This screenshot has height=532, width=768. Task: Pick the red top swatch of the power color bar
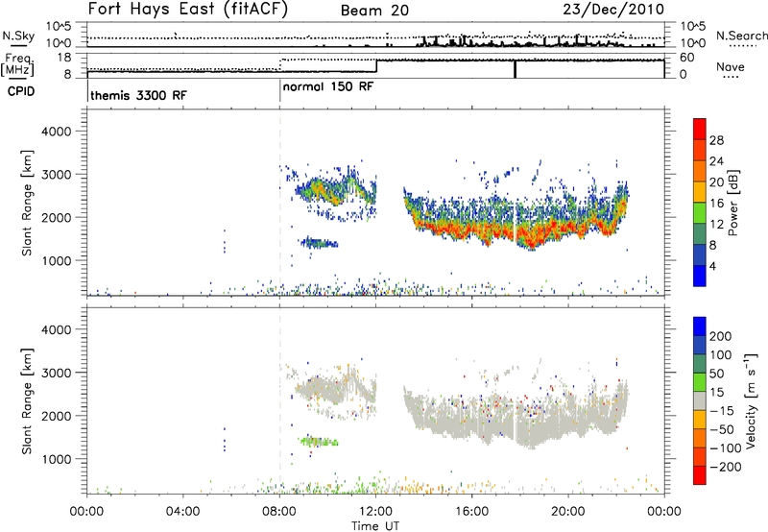point(700,130)
